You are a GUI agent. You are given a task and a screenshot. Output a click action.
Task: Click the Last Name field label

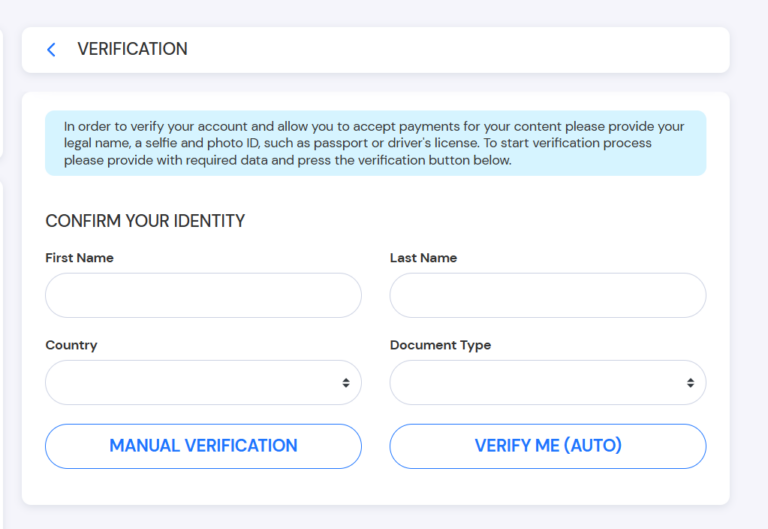point(423,258)
